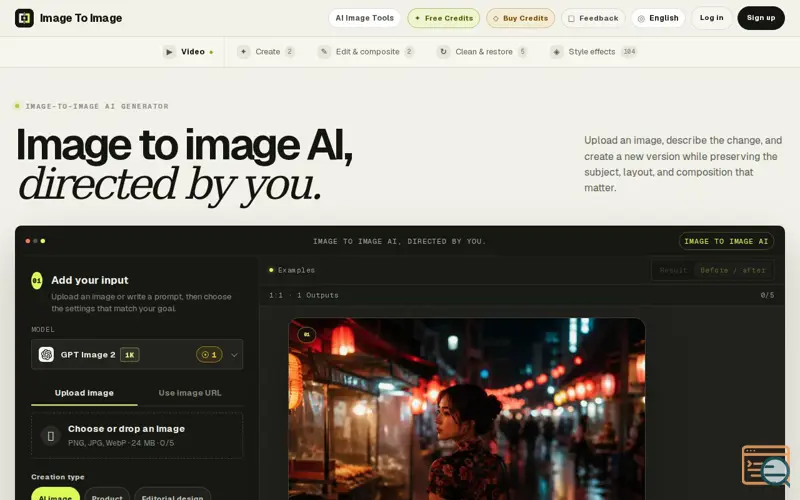Click the IMAGE TO IMAGE AI badge
Screen dimensions: 800x500
pyautogui.click(x=726, y=241)
